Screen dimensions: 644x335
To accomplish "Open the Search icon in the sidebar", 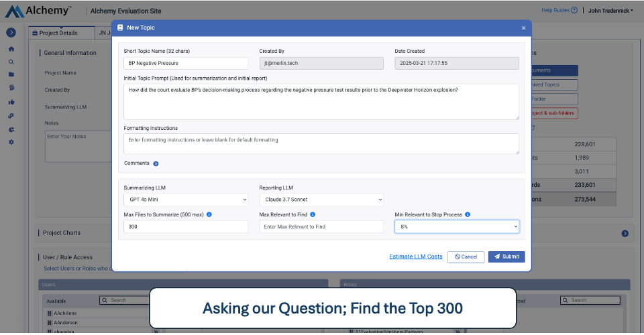I will point(11,62).
